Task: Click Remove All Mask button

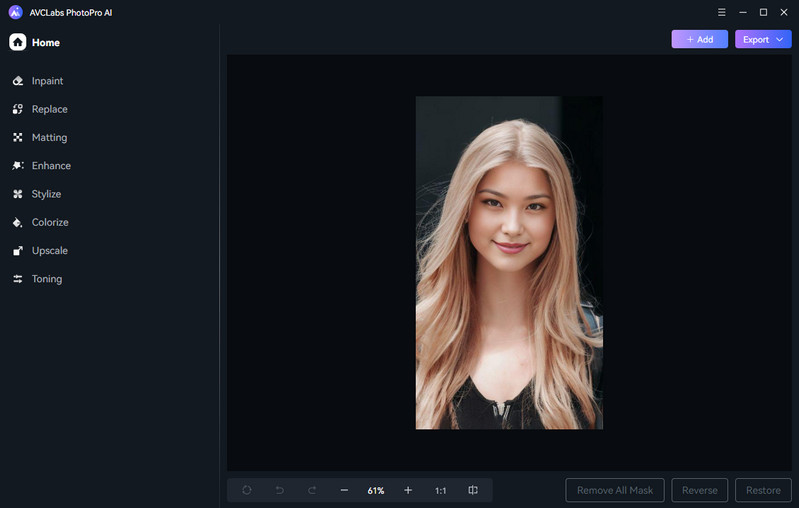Action: pos(615,490)
